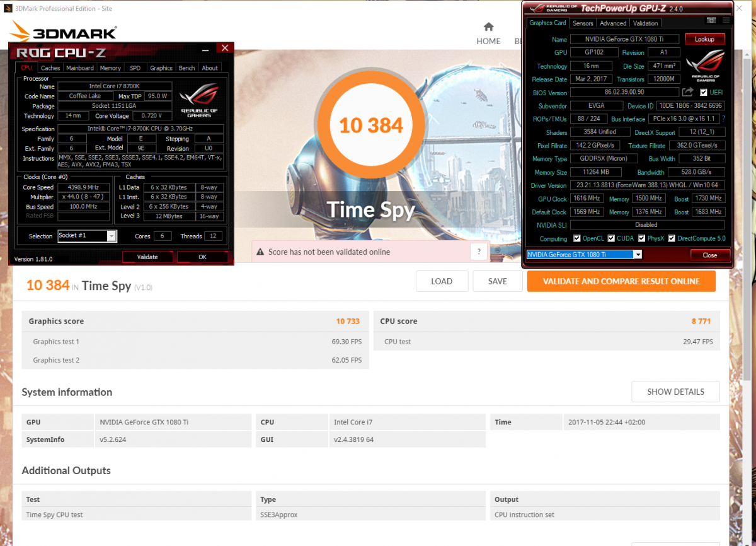Click the orange 10 384 score circle

(371, 125)
